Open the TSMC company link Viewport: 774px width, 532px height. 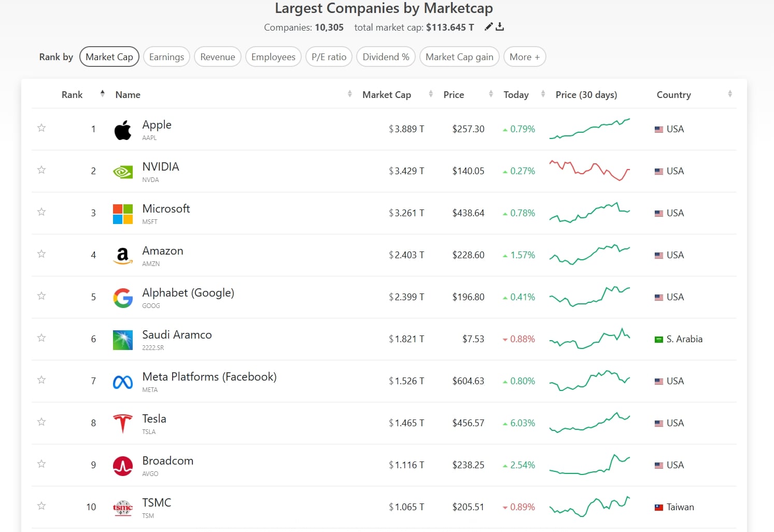click(x=157, y=503)
